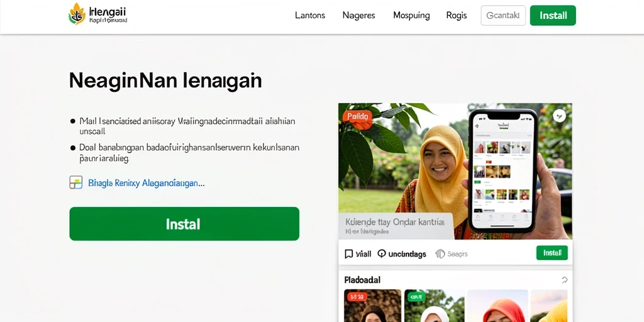Open the Nageres menu item

click(x=358, y=16)
